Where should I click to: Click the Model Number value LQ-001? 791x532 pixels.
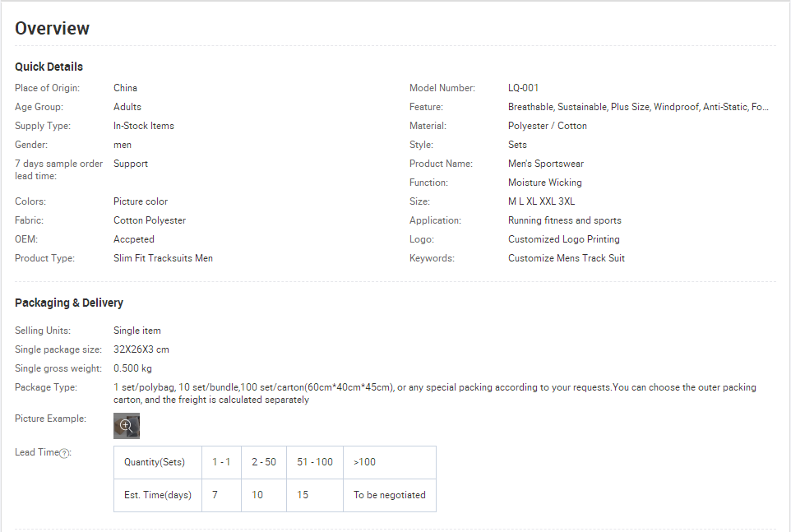click(x=523, y=88)
